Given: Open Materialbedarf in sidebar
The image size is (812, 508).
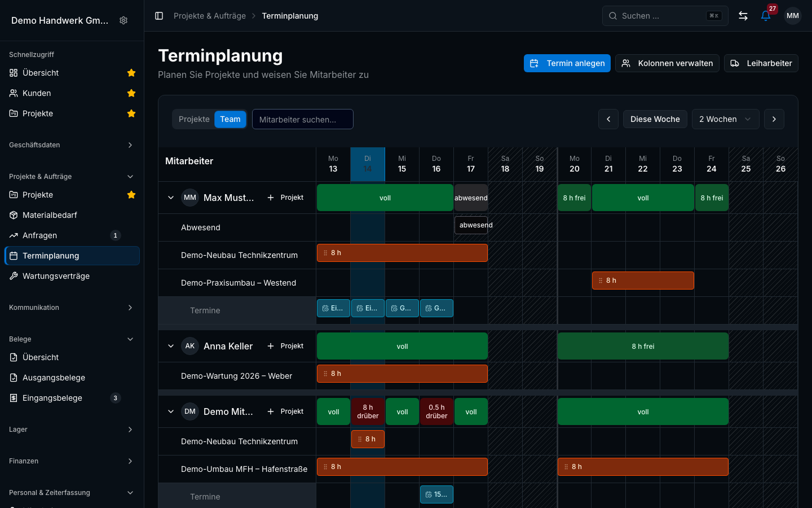Looking at the screenshot, I should [x=72, y=215].
